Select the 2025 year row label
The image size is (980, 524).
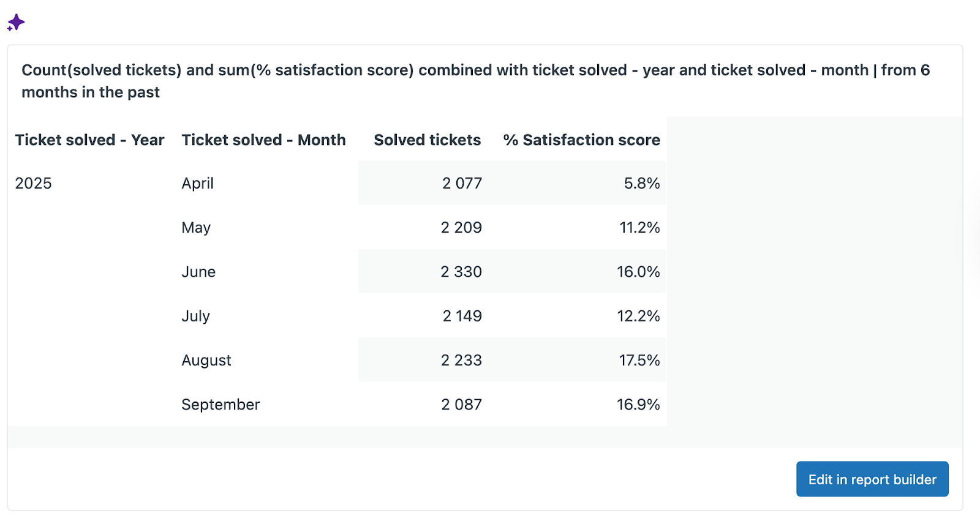click(x=34, y=184)
